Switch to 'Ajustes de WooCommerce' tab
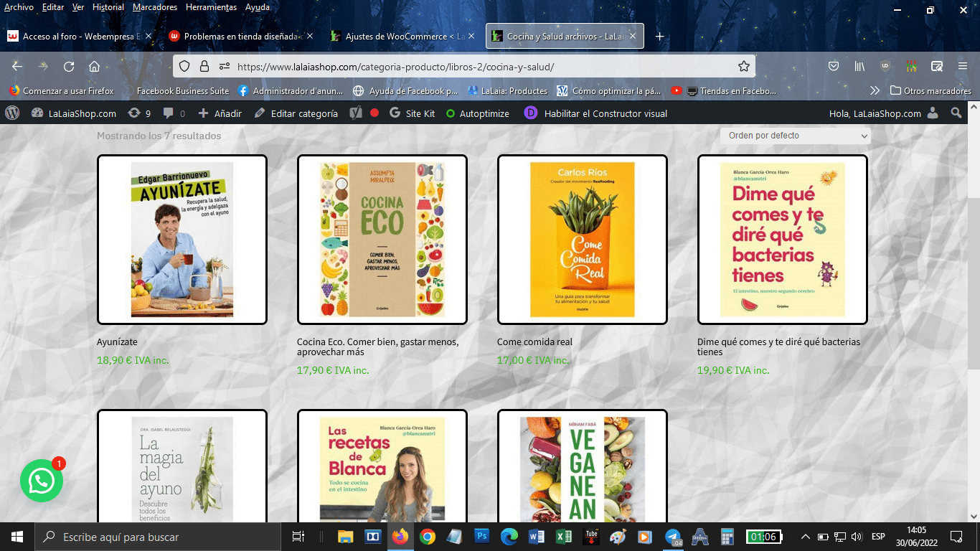The image size is (980, 551). (x=402, y=36)
